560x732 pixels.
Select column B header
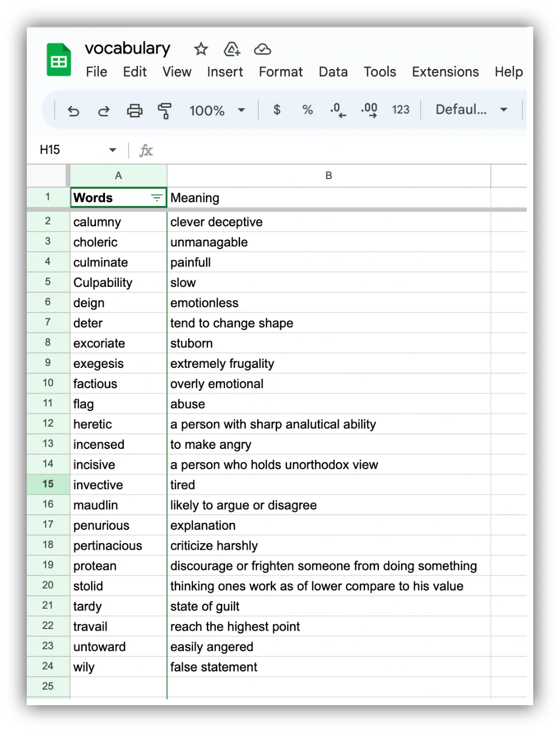[x=328, y=175]
